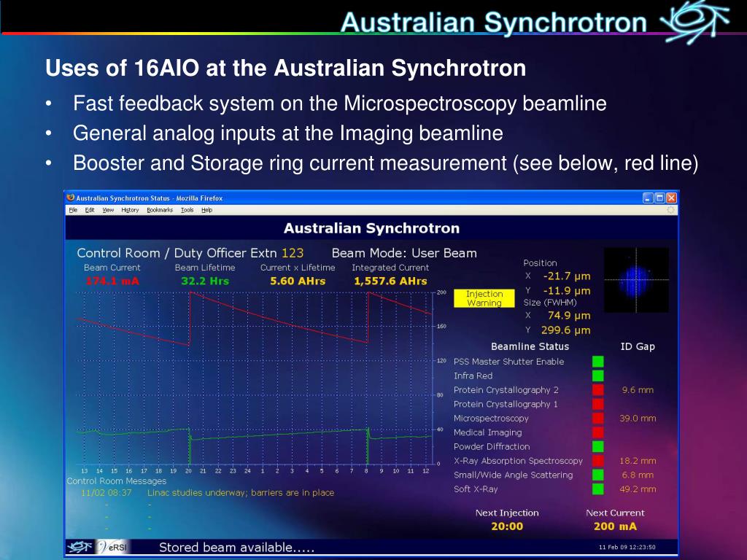The image size is (747, 560).
Task: Click the Linac studies underway message
Action: 241,492
